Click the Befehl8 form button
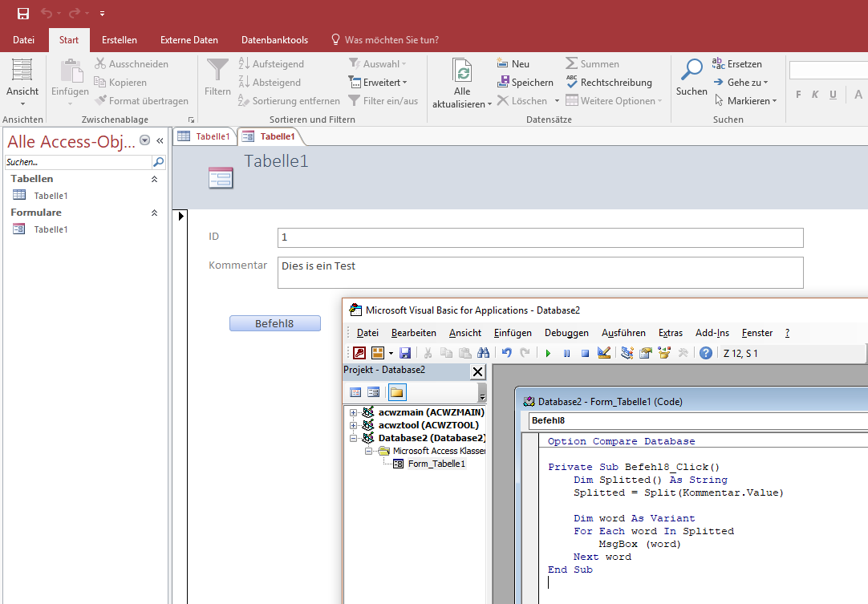 [x=274, y=323]
